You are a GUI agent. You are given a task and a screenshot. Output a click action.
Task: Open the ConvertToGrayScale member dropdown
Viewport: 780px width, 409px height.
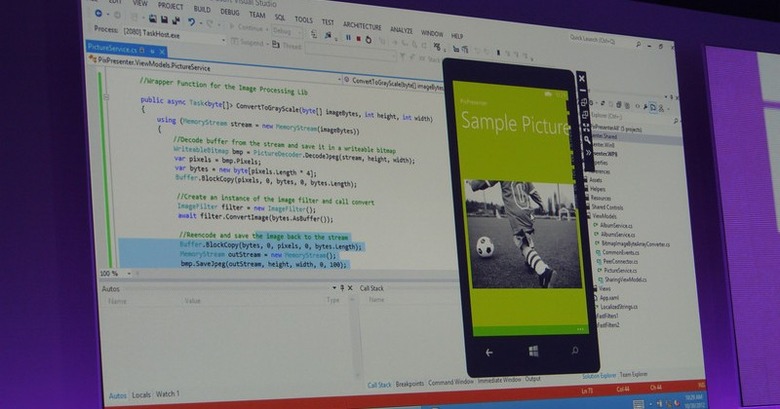pos(394,84)
